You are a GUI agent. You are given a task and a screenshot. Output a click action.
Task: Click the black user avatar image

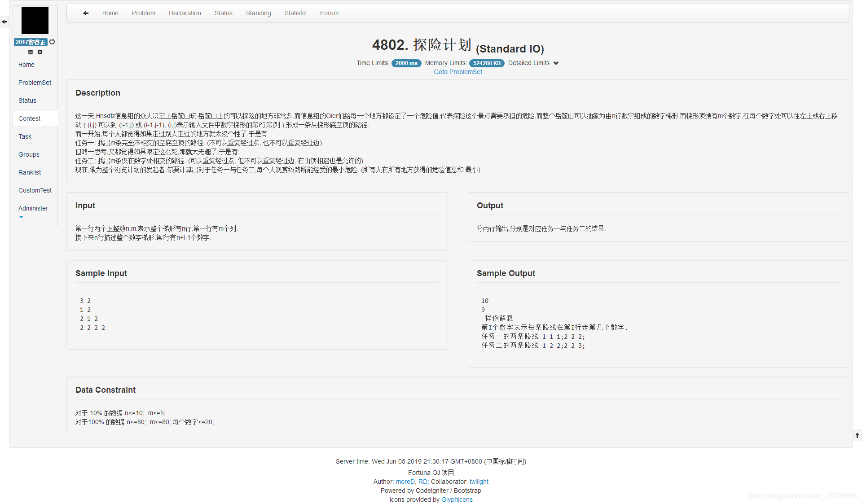35,21
